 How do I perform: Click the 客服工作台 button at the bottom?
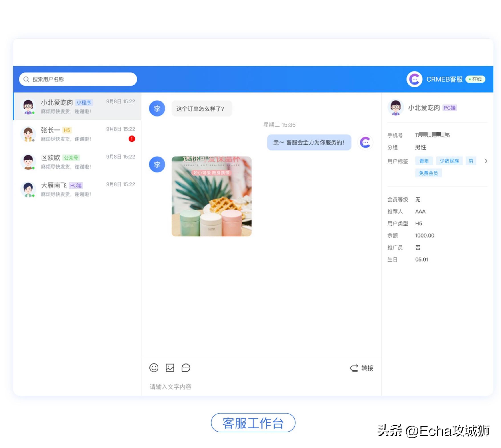tap(253, 422)
